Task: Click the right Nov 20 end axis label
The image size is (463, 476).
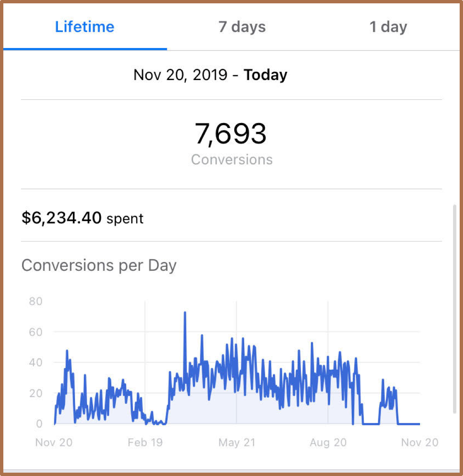Action: click(420, 442)
